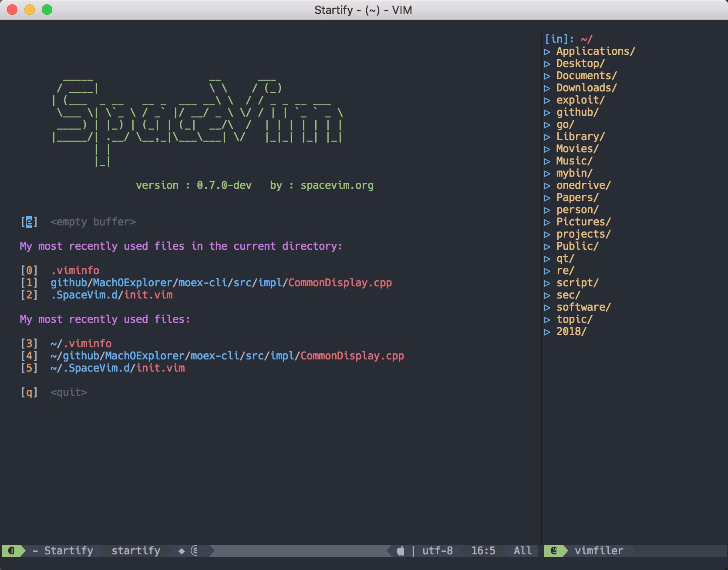Screen dimensions: 728x570
Task: Select the Music/ directory entry
Action: pos(574,161)
